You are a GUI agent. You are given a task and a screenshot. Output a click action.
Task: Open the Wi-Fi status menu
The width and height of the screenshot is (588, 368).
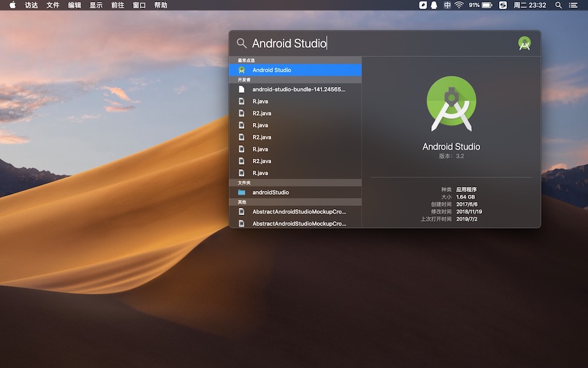click(459, 5)
